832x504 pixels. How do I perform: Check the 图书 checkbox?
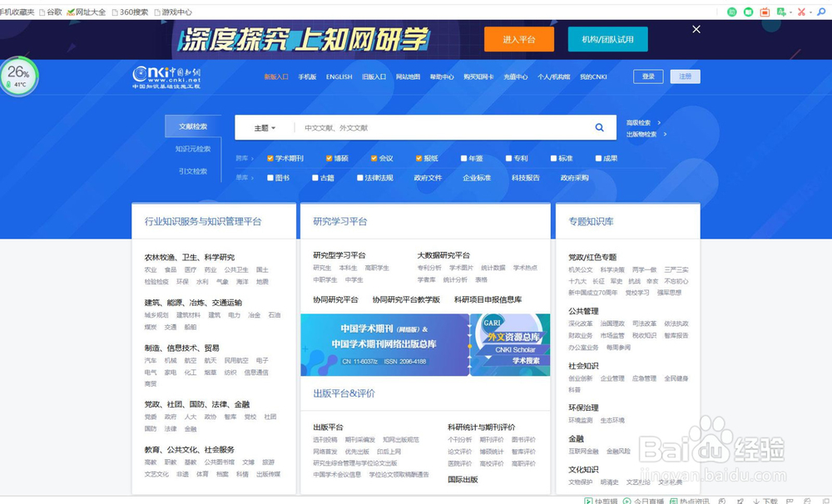pos(270,178)
